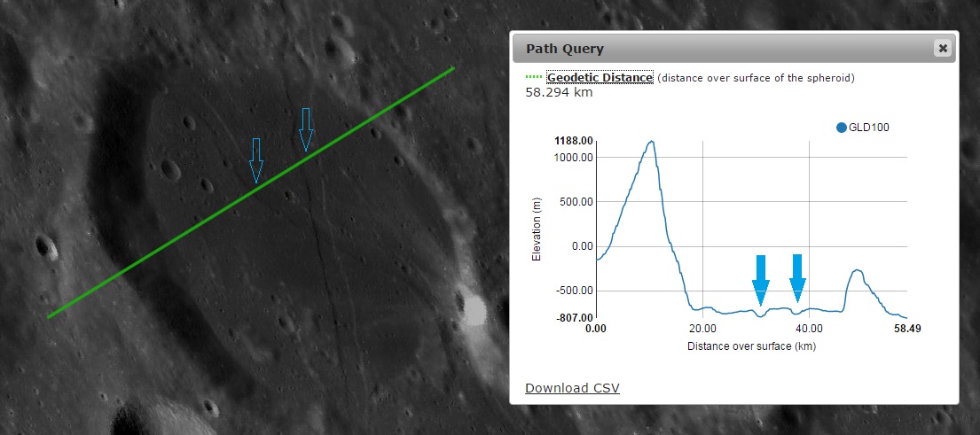Screen dimensions: 980x435
Task: Click the highest elevation peak on the chart
Action: [x=652, y=142]
